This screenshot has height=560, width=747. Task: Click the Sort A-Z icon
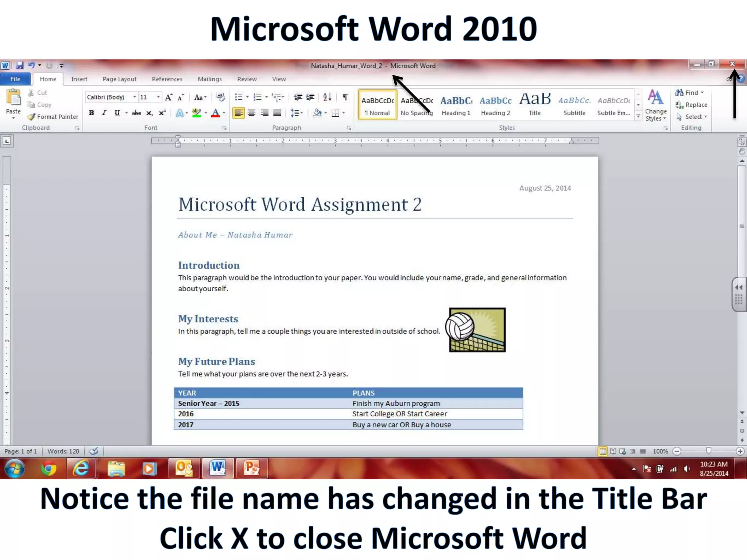[x=327, y=97]
